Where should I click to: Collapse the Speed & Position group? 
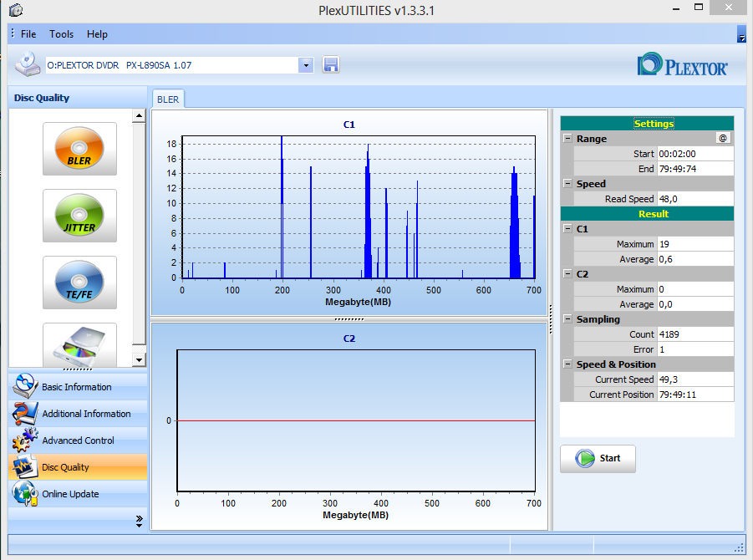tap(567, 364)
